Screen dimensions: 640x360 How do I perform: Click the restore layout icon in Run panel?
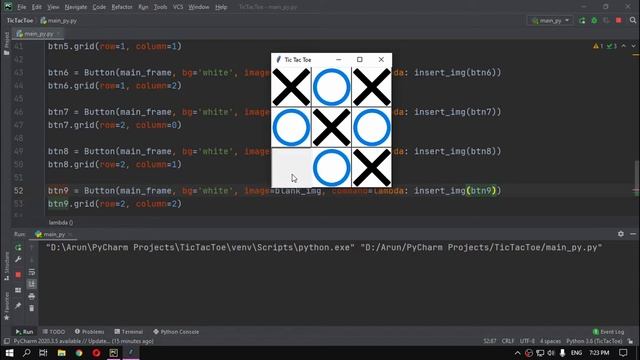(x=18, y=290)
